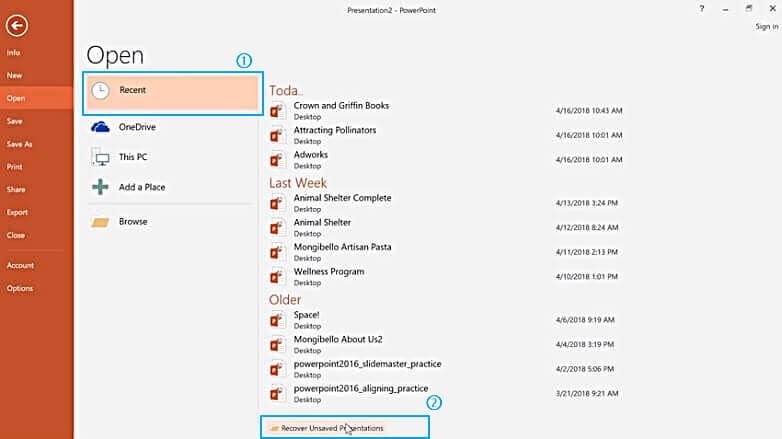Viewport: 782px width, 439px height.
Task: Open Crown and Griffin Books presentation
Action: tap(341, 105)
